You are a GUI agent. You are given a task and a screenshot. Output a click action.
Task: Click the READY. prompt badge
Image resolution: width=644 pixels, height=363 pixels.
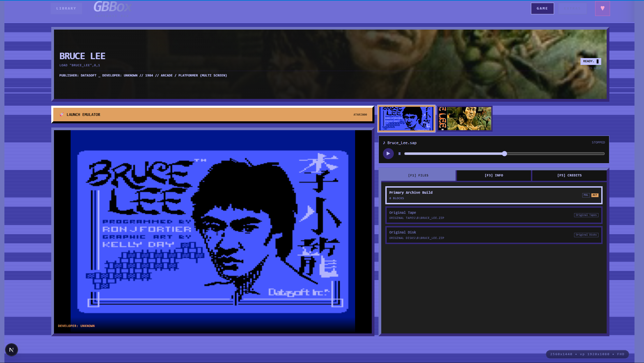pyautogui.click(x=591, y=61)
